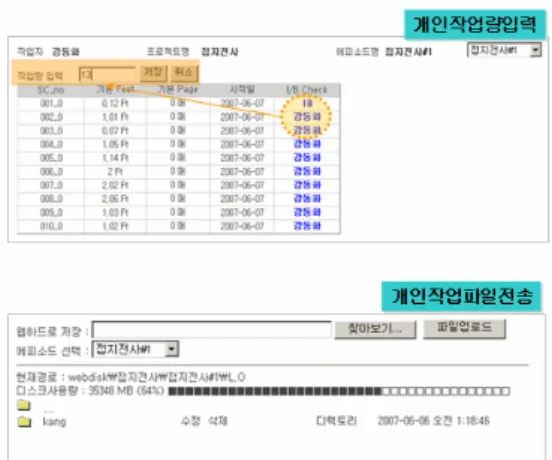
Task: Click the 2 Ft feet value in row 006_0
Action: [x=115, y=171]
